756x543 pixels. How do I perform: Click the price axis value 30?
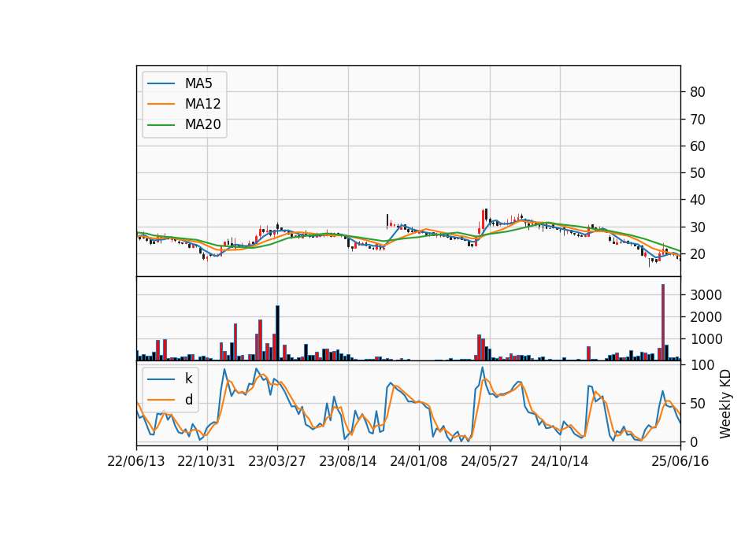pos(697,227)
